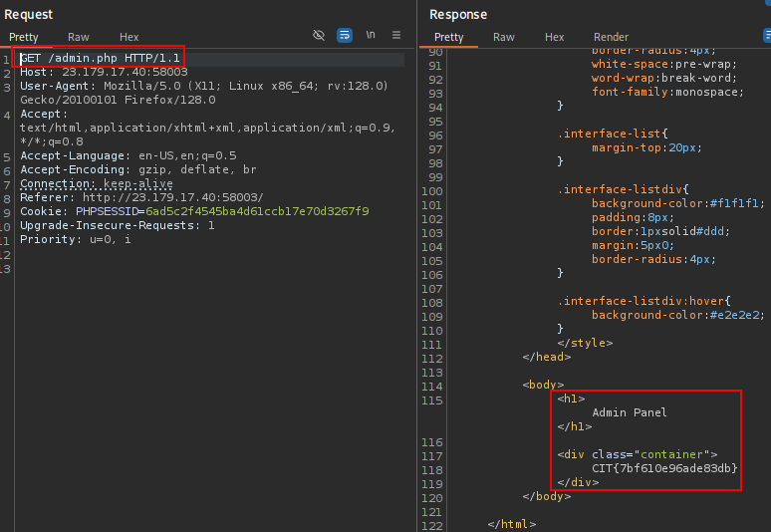Screen dimensions: 771x532
Task: Open the Response Render tab
Action: point(611,37)
